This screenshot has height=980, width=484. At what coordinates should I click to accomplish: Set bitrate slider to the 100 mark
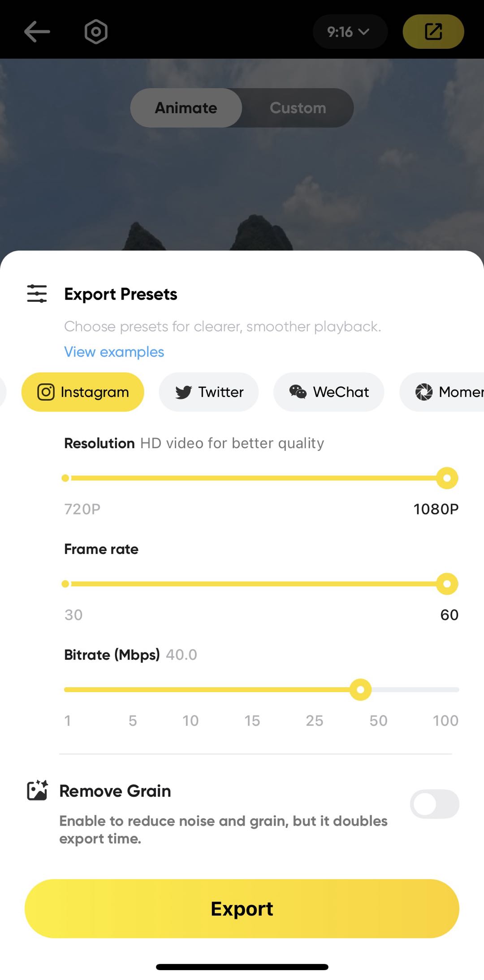[x=456, y=690]
